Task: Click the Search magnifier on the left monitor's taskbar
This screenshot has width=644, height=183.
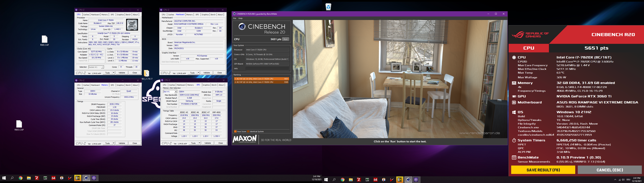Action: tap(12, 178)
